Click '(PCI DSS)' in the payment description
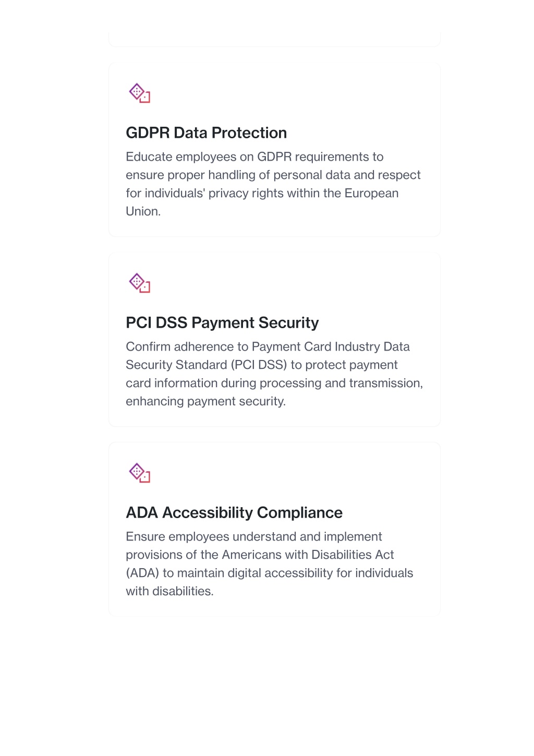The height and width of the screenshot is (756, 534). tap(259, 365)
